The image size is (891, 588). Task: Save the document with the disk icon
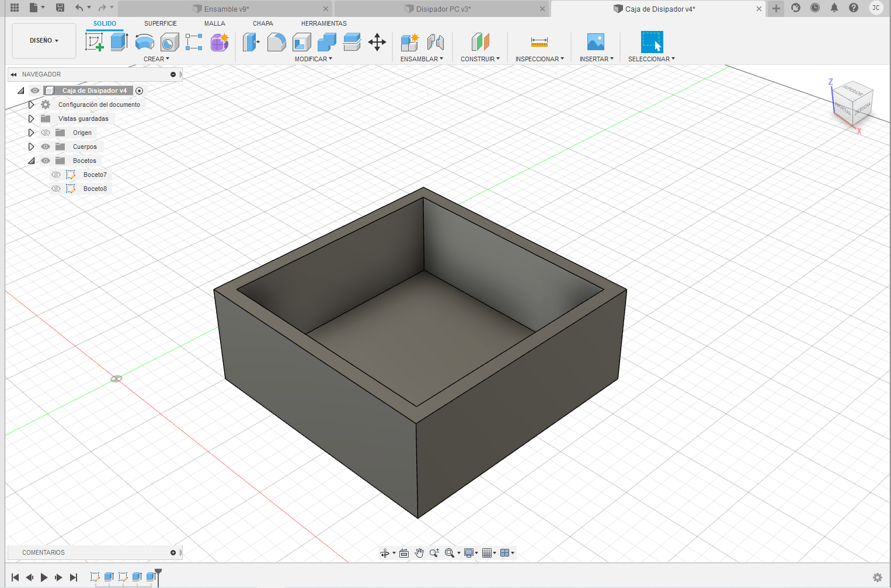pos(60,8)
